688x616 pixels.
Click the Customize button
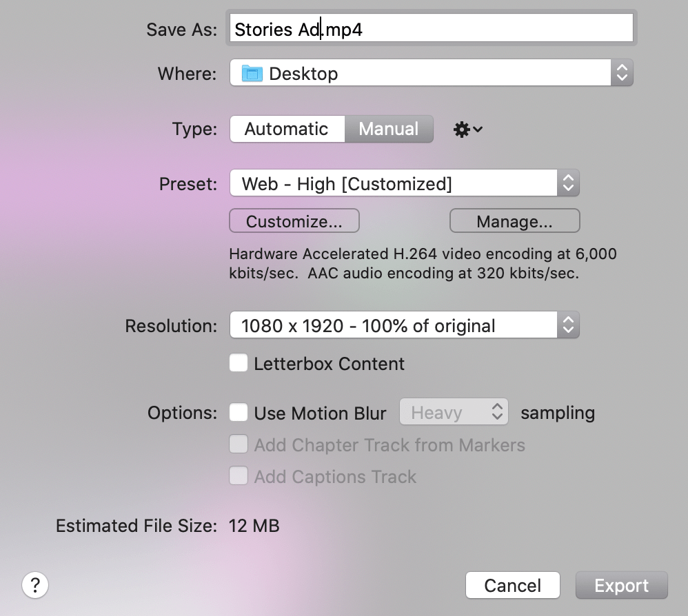click(294, 220)
